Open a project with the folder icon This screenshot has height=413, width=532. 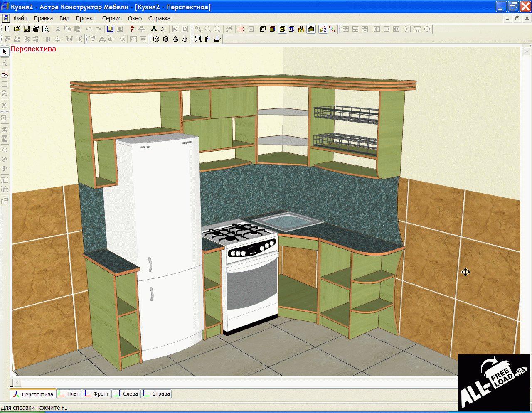17,29
